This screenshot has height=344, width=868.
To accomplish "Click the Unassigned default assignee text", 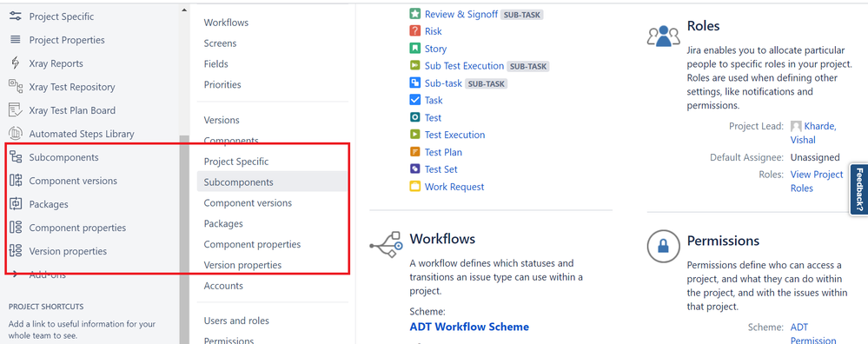I will click(x=815, y=157).
